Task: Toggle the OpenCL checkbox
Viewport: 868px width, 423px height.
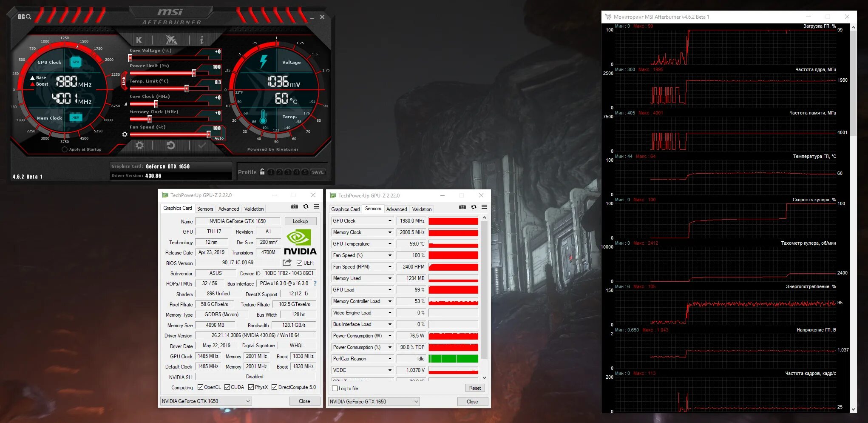Action: click(201, 387)
